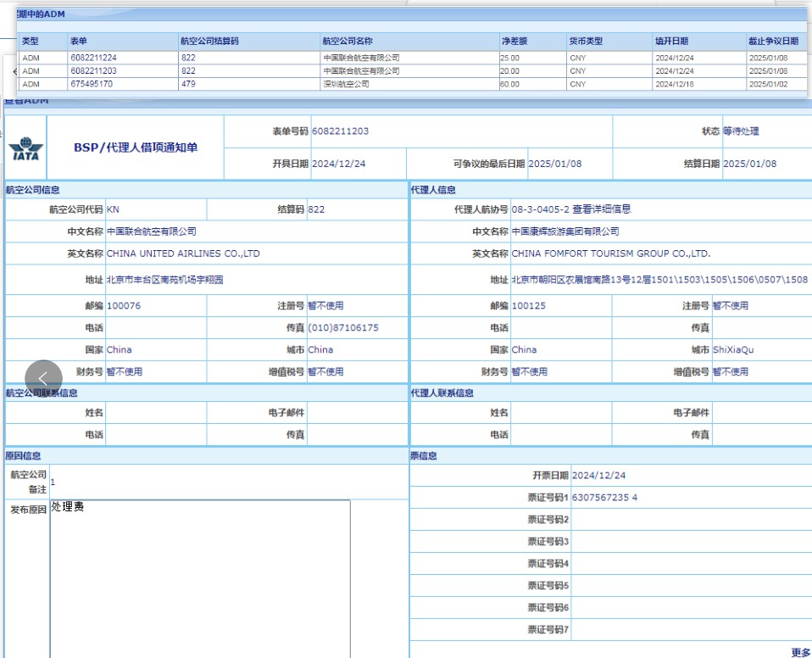This screenshot has height=658, width=812.
Task: Open ADM form 6082211224
Action: (x=93, y=59)
